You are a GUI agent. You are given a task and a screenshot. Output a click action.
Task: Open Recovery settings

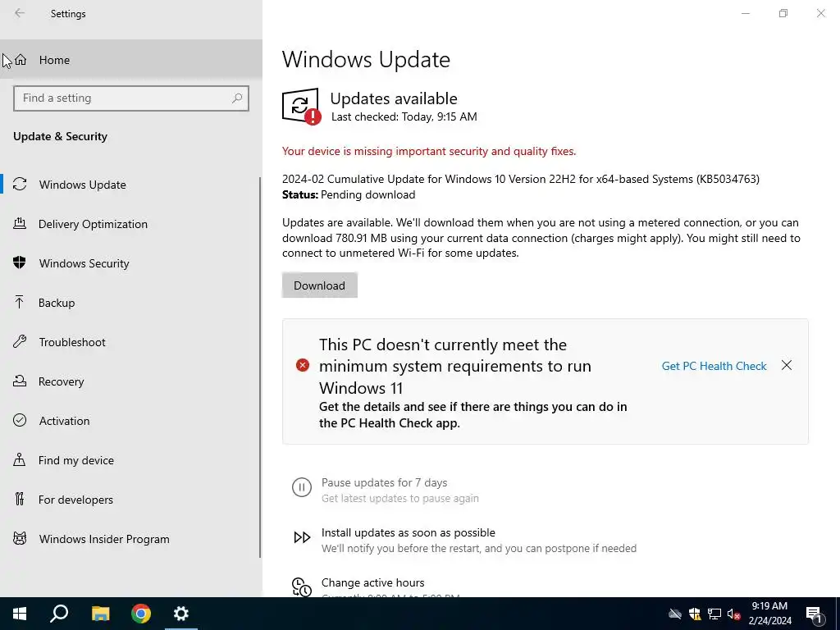pyautogui.click(x=130, y=381)
